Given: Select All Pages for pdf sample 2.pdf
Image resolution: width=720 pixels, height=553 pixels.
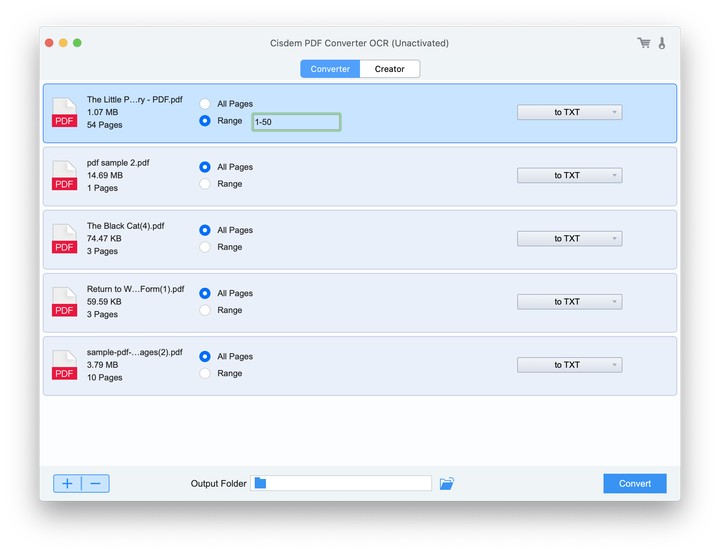Looking at the screenshot, I should coord(205,167).
